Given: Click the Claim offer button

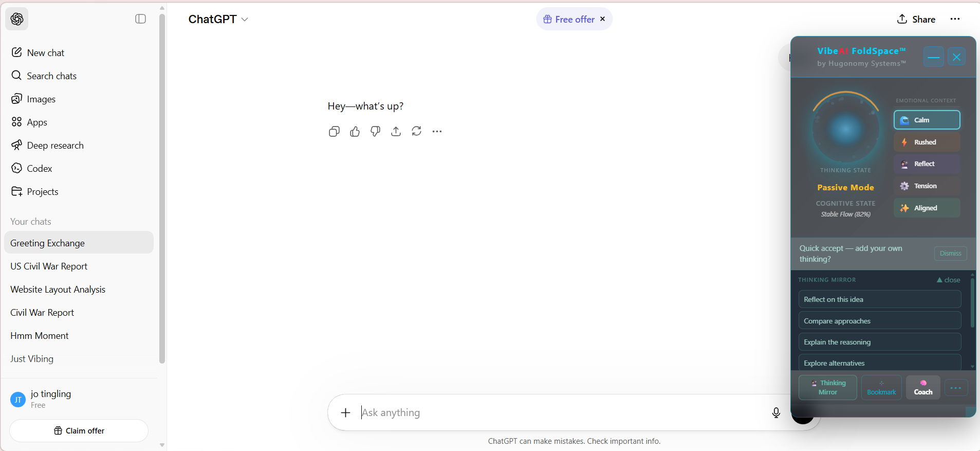Looking at the screenshot, I should click(79, 430).
